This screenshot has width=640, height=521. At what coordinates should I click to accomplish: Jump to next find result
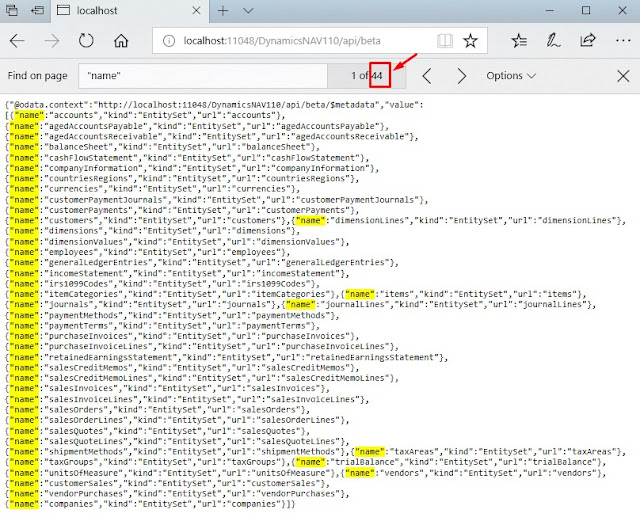(462, 76)
